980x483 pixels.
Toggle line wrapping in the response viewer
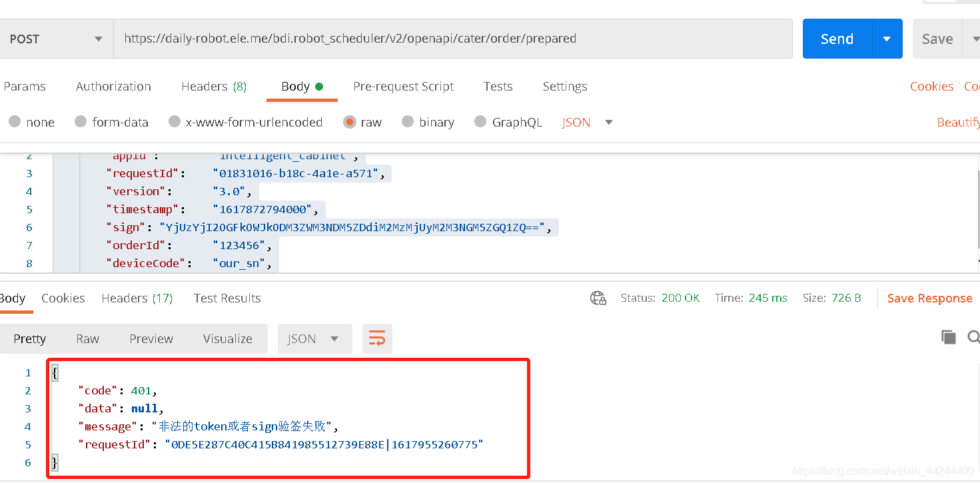[377, 338]
